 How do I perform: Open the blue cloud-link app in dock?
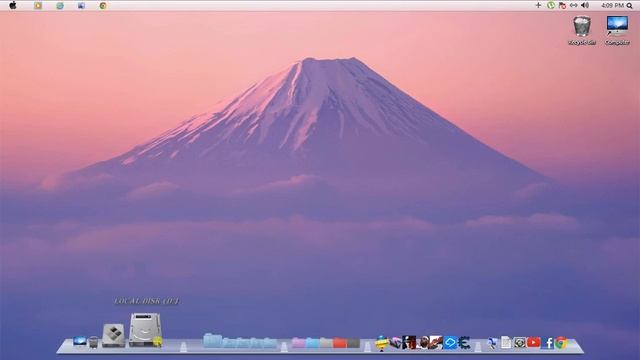450,342
